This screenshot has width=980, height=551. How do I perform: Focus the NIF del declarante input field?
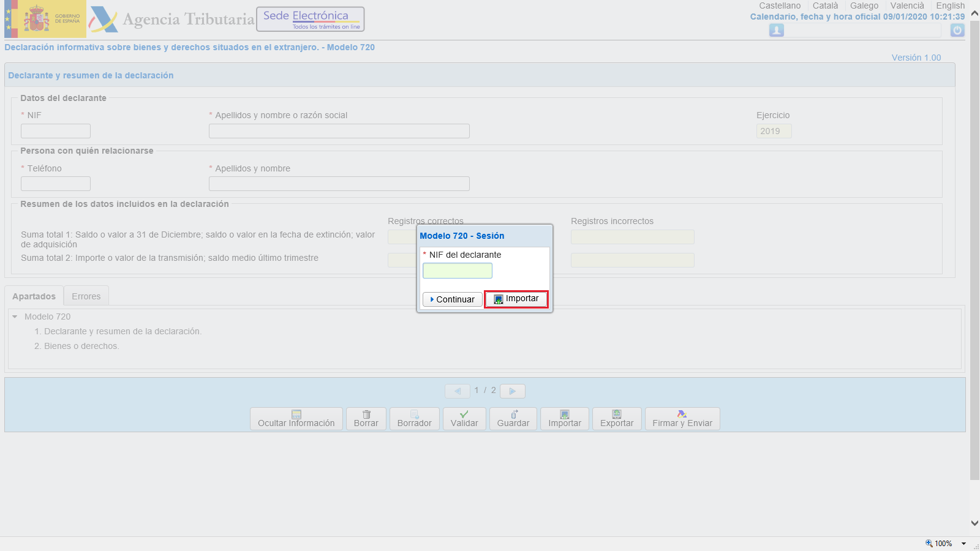click(x=457, y=271)
